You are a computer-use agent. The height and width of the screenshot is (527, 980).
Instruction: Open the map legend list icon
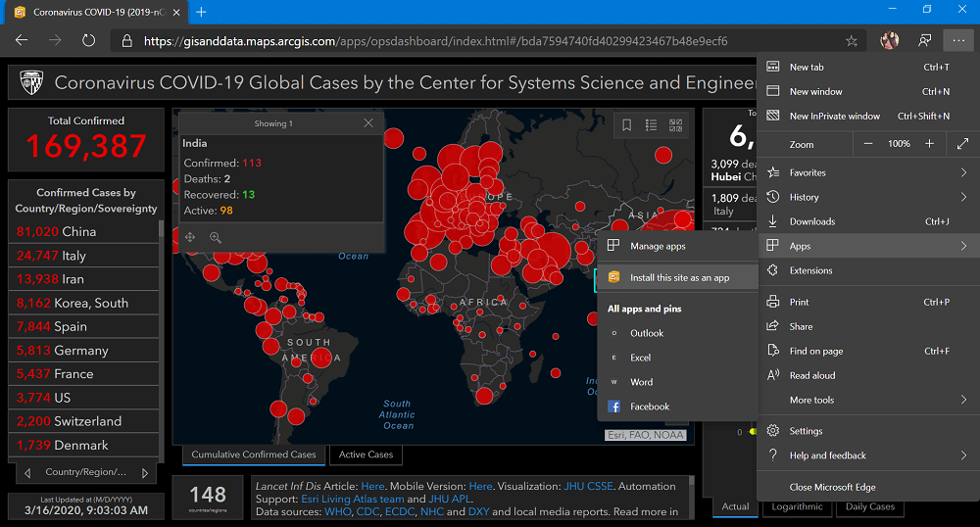pyautogui.click(x=652, y=125)
